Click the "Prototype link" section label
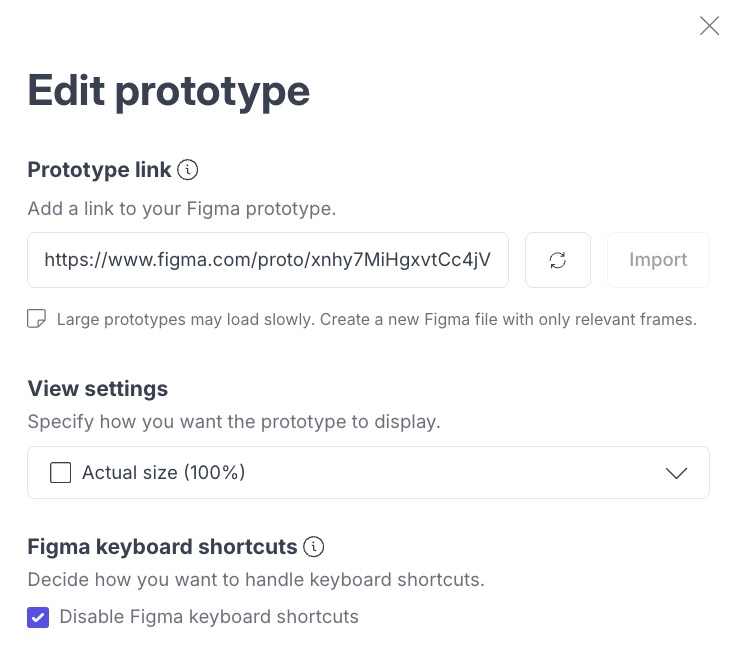 [x=99, y=170]
